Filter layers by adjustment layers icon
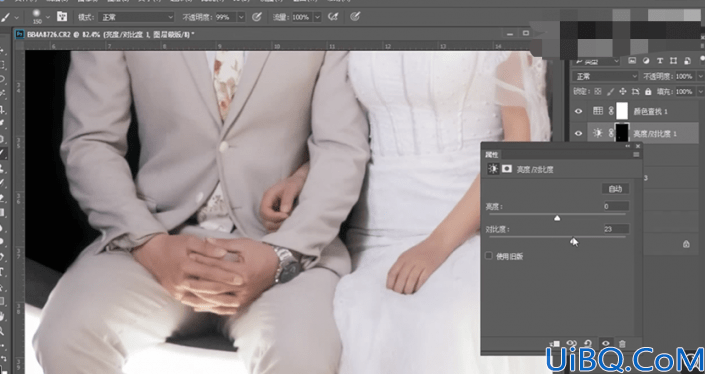 click(646, 61)
